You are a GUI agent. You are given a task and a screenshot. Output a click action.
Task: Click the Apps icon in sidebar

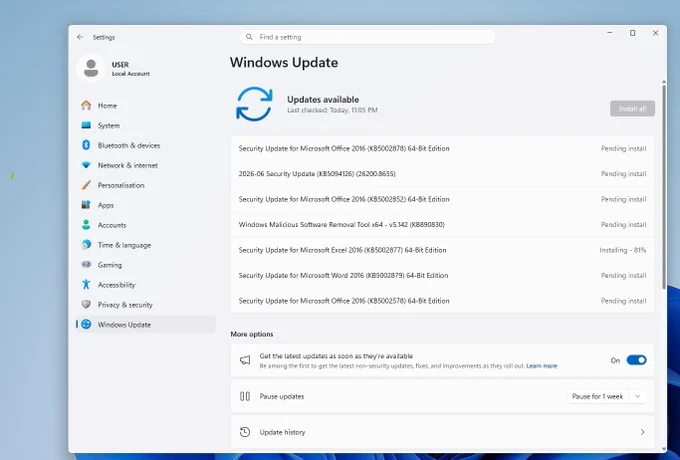click(86, 205)
